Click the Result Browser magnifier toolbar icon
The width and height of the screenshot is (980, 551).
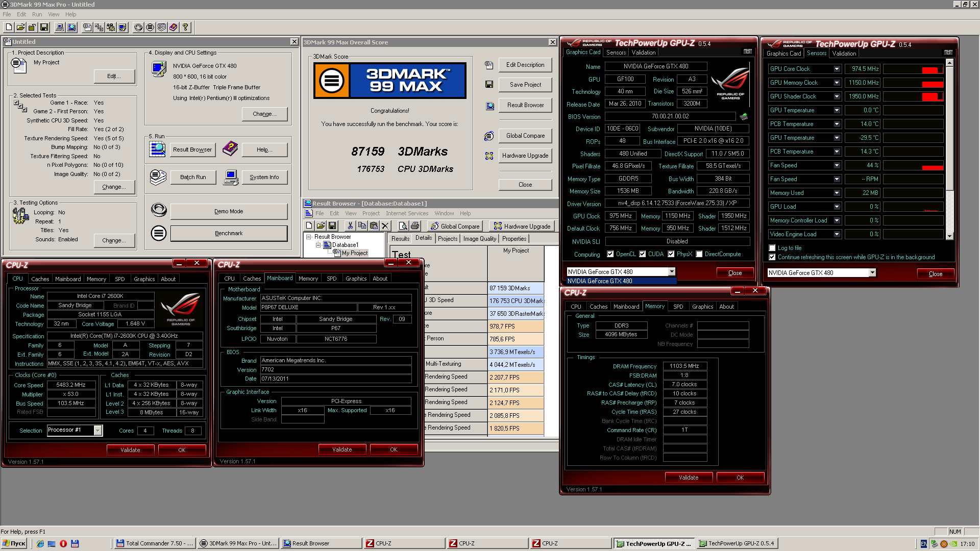[x=71, y=28]
